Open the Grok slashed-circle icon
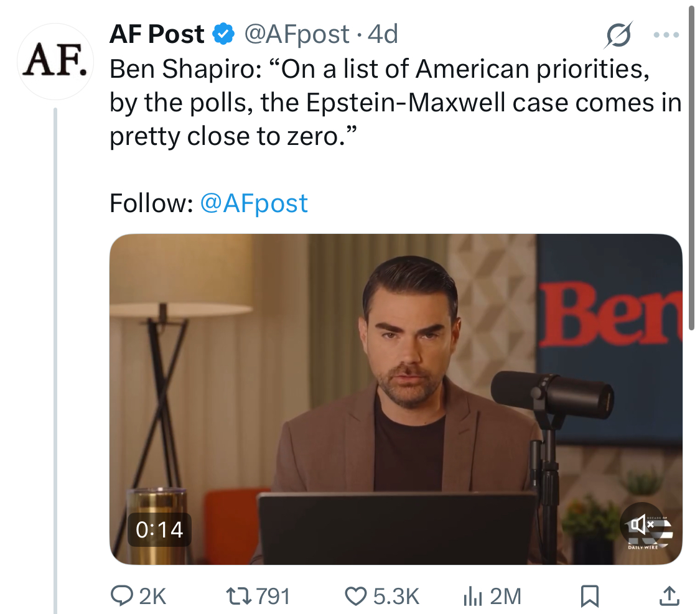The height and width of the screenshot is (614, 700). [x=618, y=34]
